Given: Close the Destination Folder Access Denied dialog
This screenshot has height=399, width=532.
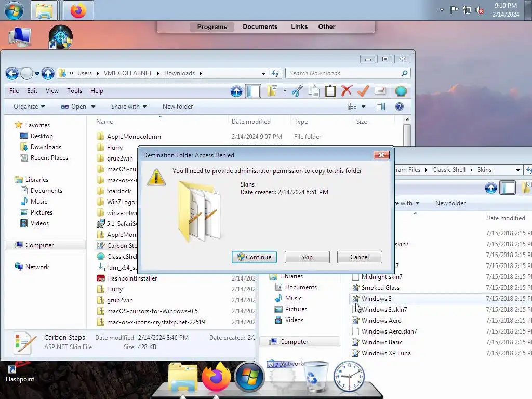Looking at the screenshot, I should [381, 155].
